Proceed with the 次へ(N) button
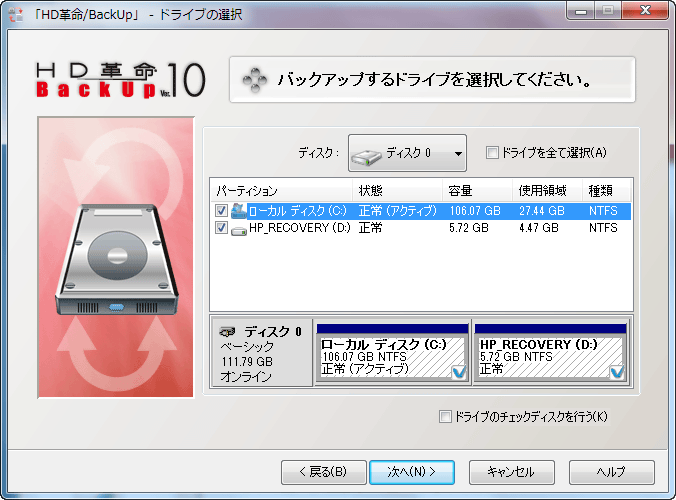 coord(412,472)
